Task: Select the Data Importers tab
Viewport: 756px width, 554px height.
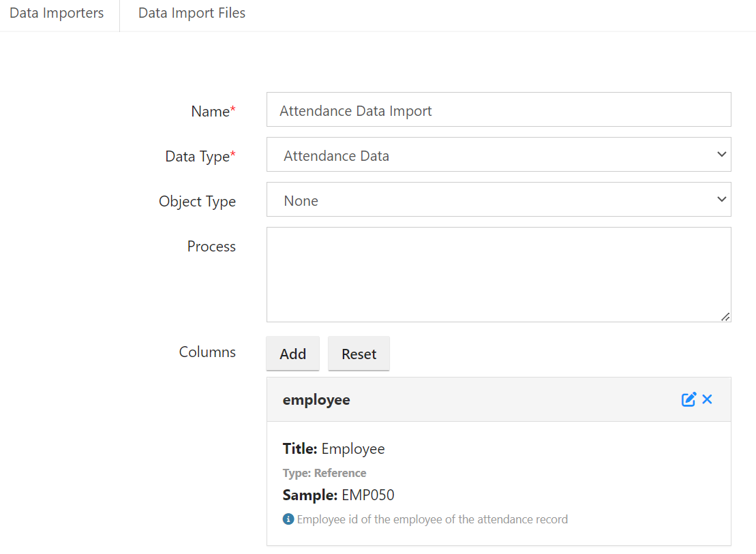Action: [x=57, y=12]
